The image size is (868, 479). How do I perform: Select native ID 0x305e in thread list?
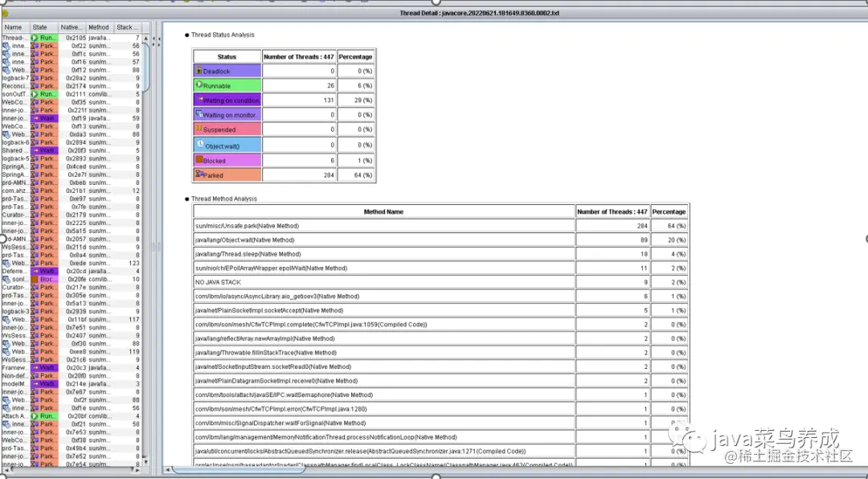pos(76,295)
